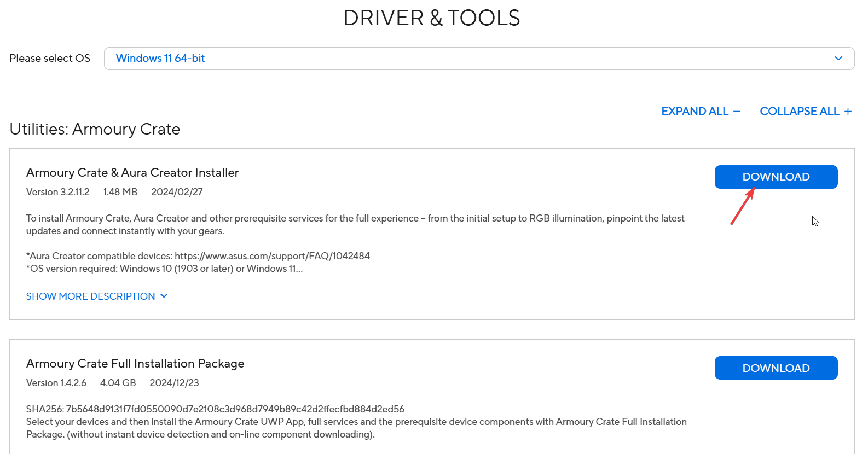
Task: Click the '4.04 GB' file size
Action: pos(118,383)
